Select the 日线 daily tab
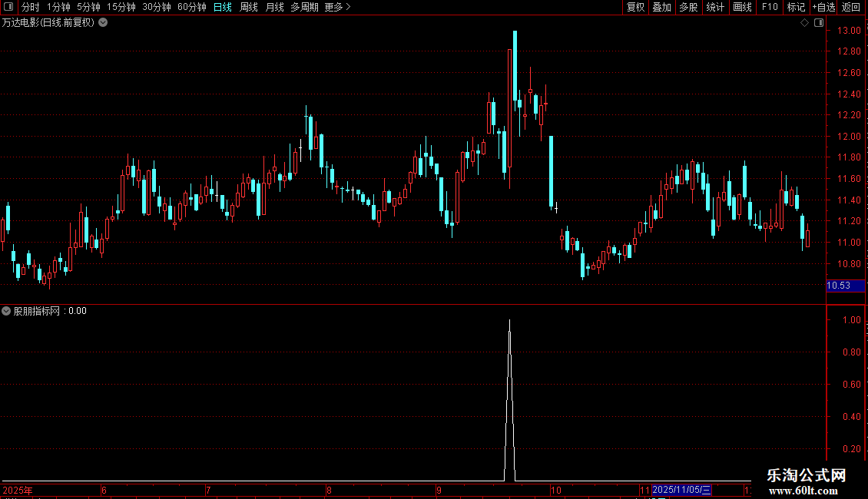868x499 pixels. [223, 7]
